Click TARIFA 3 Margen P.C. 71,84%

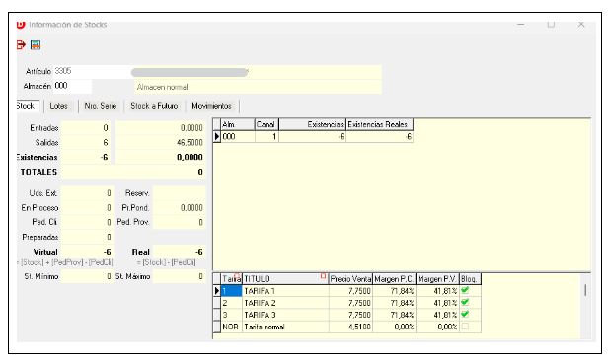tap(395, 315)
